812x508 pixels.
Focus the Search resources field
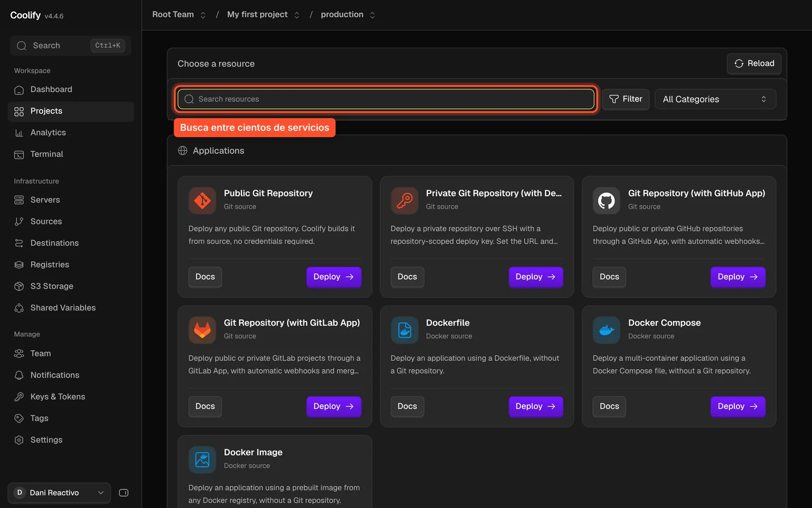(386, 99)
